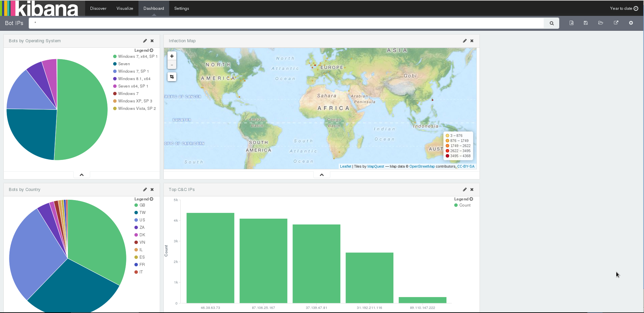Click the 89.110.147.222 bar
The width and height of the screenshot is (644, 313).
[422, 300]
